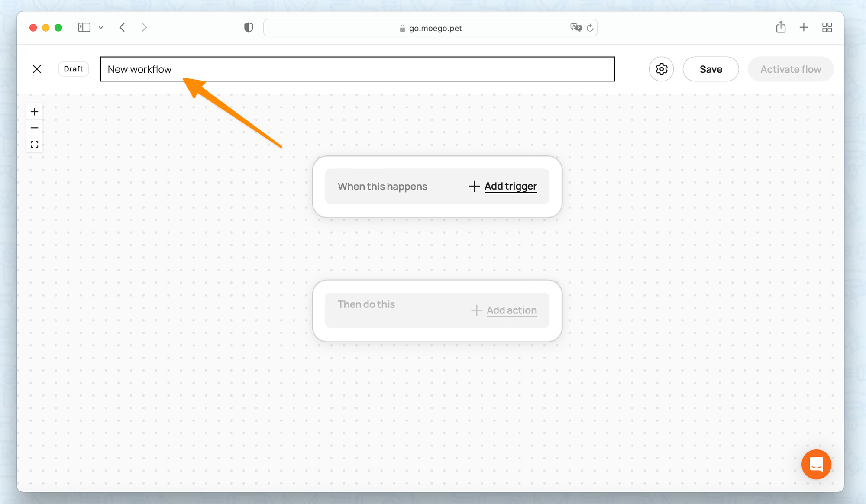This screenshot has width=866, height=504.
Task: Click the Add action link
Action: 511,310
